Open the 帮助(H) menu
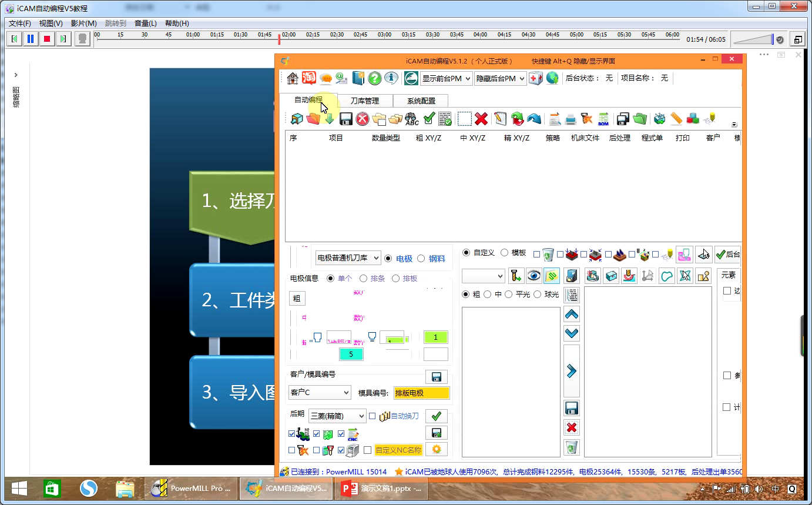The width and height of the screenshot is (812, 505). click(177, 24)
